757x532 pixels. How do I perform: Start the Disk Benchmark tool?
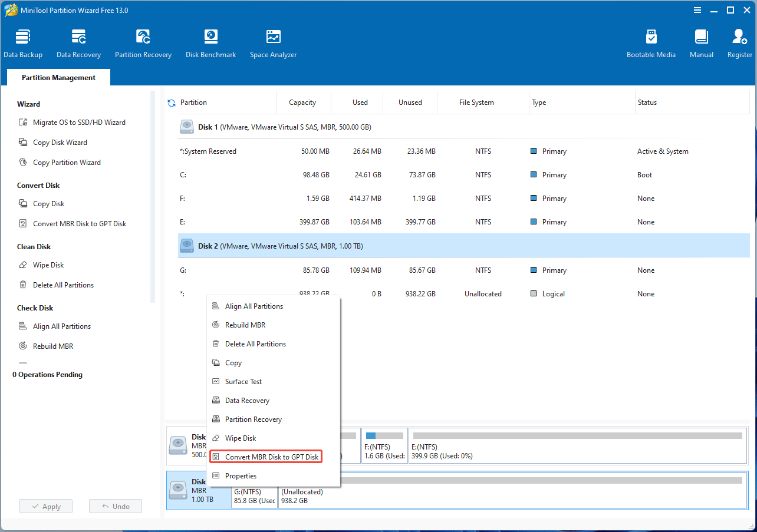coord(210,44)
